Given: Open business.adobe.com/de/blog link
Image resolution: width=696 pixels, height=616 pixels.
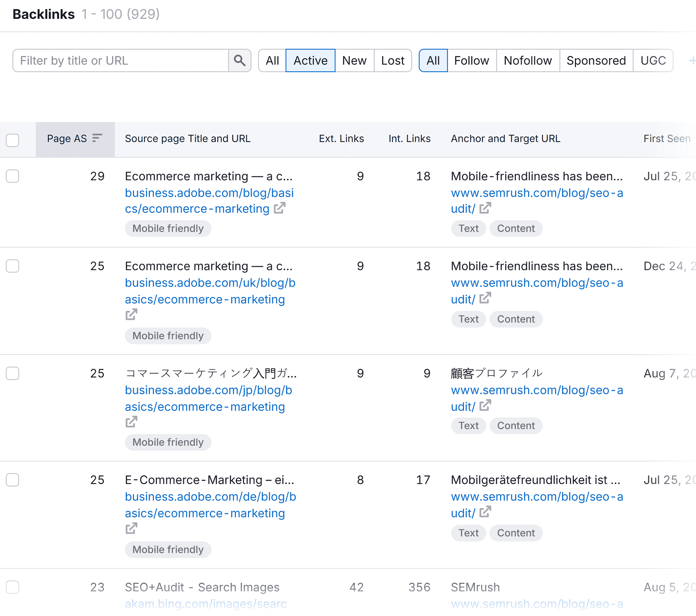Looking at the screenshot, I should pyautogui.click(x=210, y=505).
